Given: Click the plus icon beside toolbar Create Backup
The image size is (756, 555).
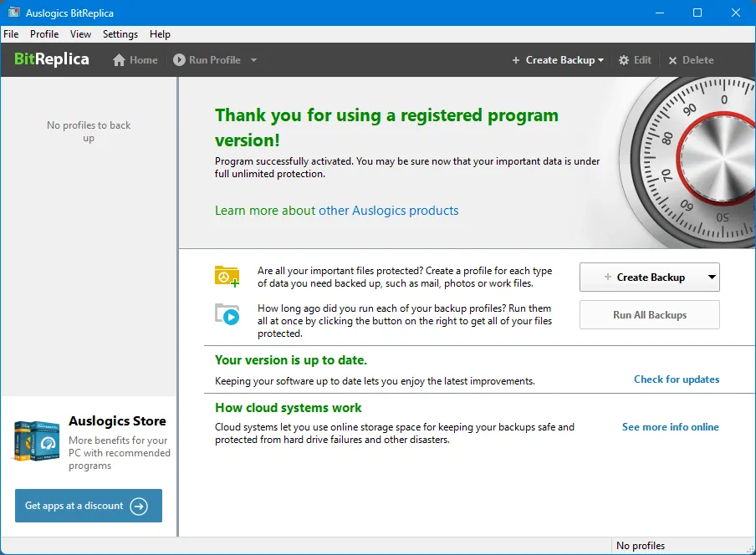Looking at the screenshot, I should (515, 60).
